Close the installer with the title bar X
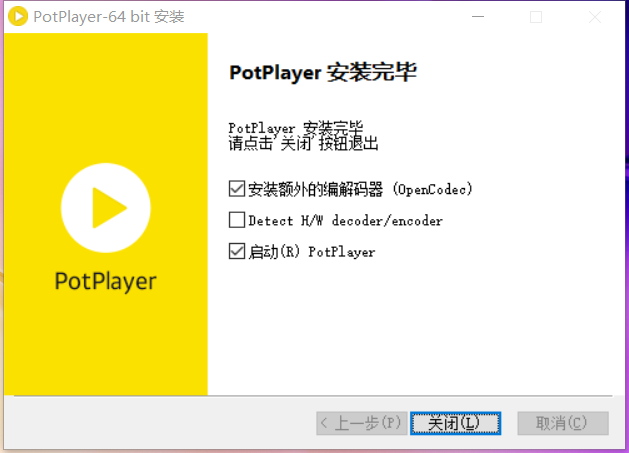Viewport: 629px width, 453px height. [594, 17]
